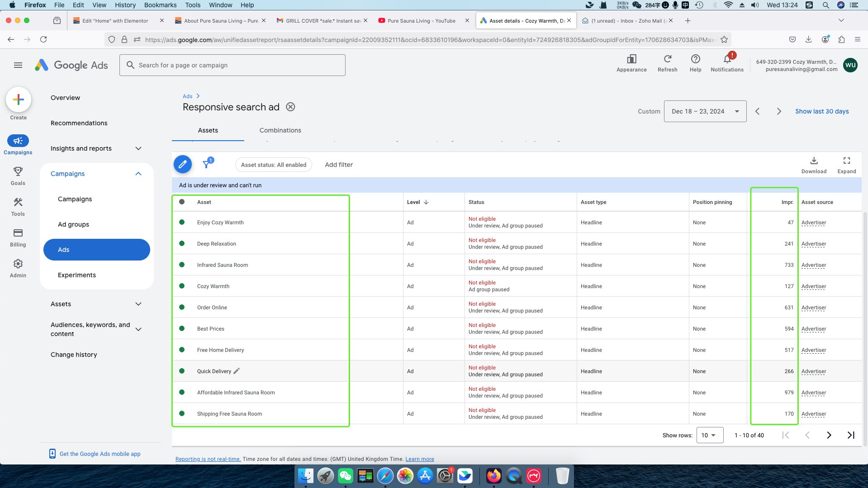The width and height of the screenshot is (868, 488).
Task: Open the filter funnel icon
Action: [207, 164]
